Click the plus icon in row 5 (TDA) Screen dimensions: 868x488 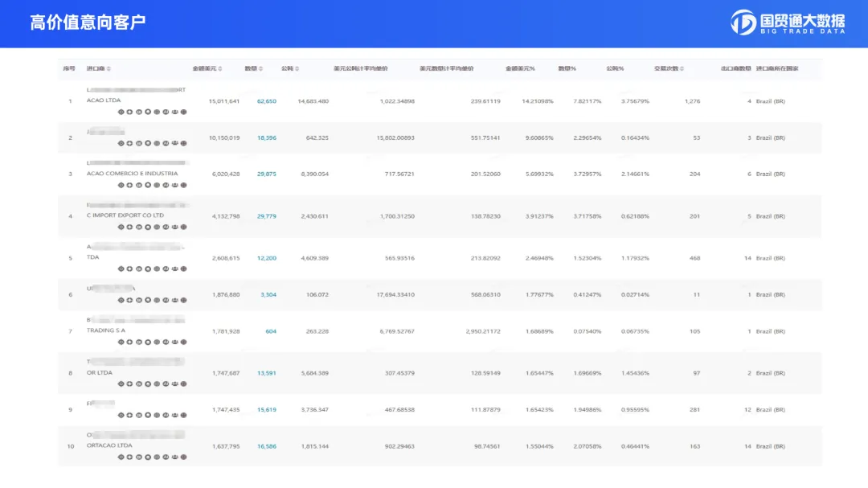129,269
